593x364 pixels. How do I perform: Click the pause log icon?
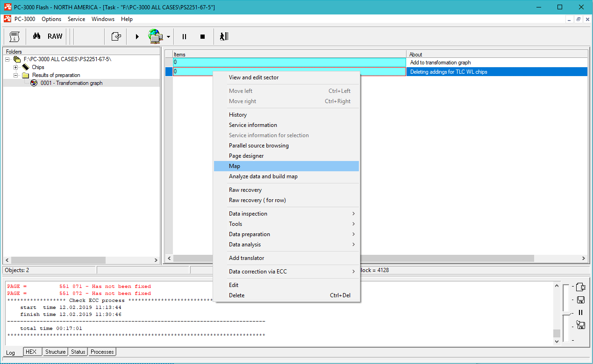581,313
